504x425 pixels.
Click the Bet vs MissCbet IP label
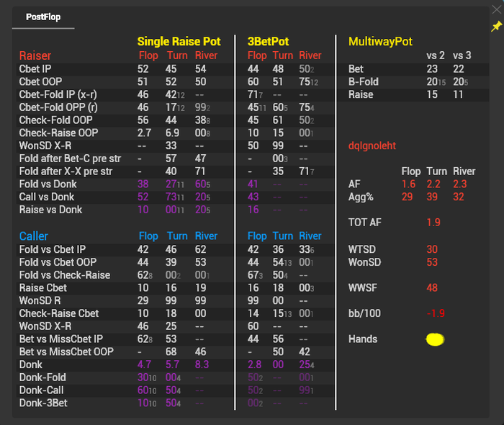coord(61,339)
